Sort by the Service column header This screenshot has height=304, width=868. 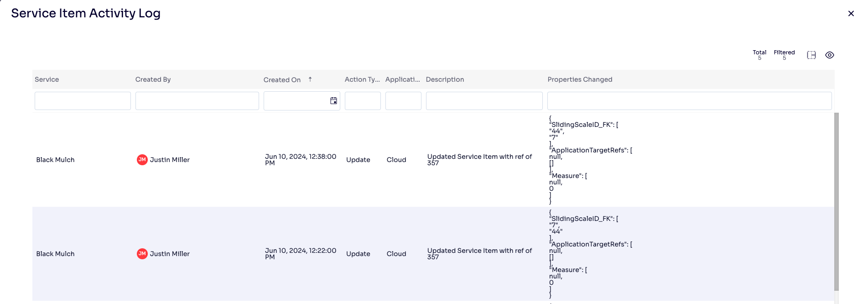(47, 79)
